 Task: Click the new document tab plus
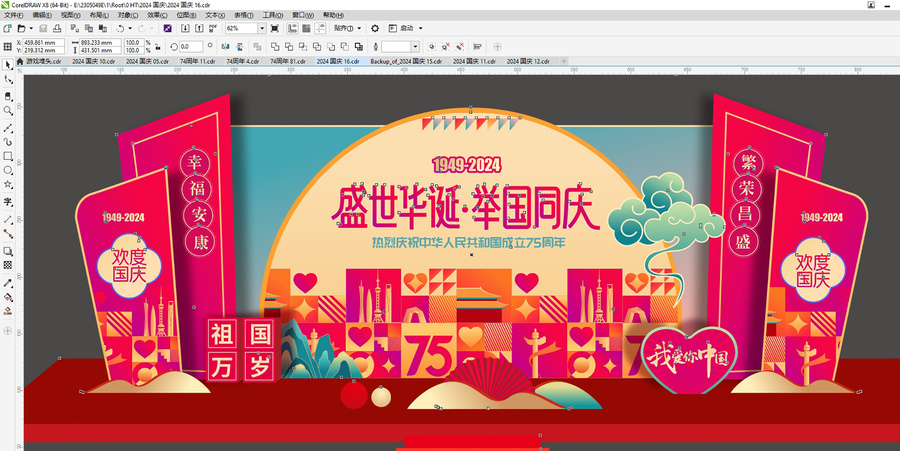pyautogui.click(x=564, y=61)
